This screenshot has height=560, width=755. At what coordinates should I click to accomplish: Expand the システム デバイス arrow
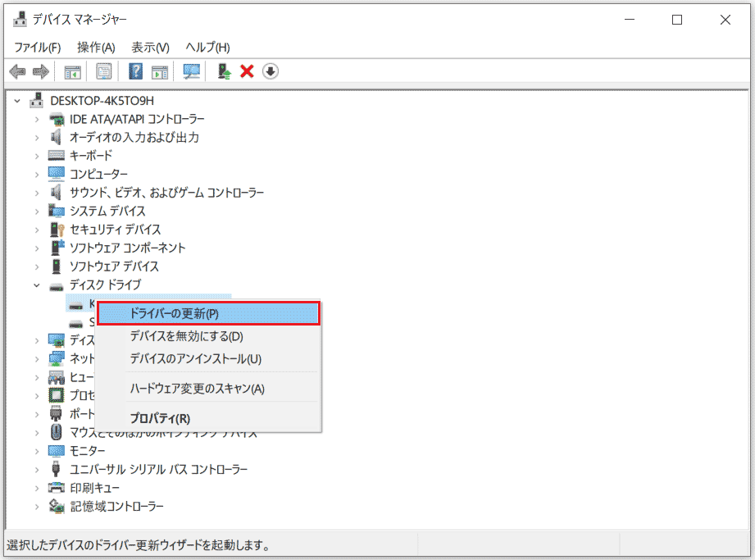pos(37,211)
